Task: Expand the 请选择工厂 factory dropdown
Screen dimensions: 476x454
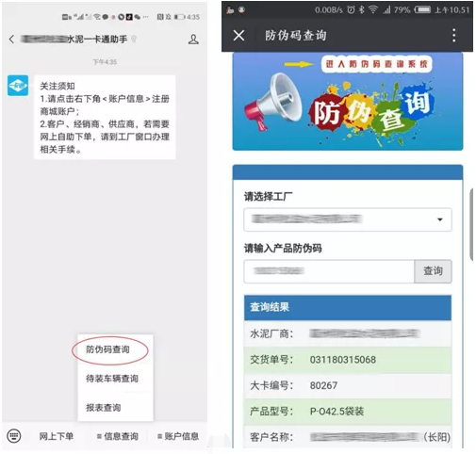Action: 348,219
